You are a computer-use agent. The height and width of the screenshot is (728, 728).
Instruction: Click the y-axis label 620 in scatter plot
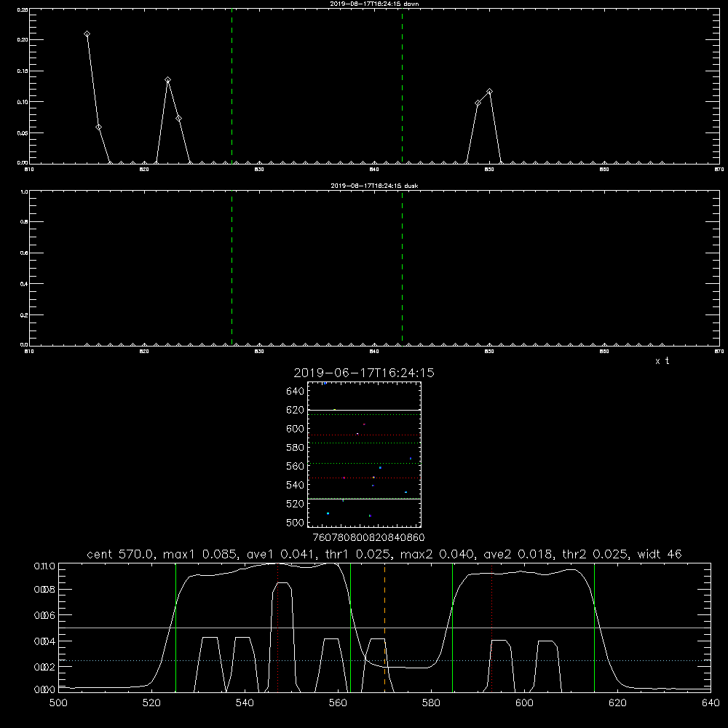pos(296,410)
